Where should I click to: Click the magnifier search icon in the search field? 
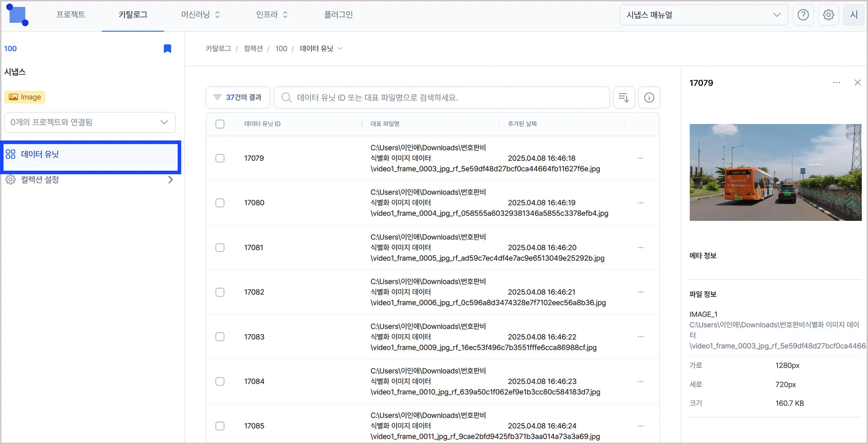tap(287, 98)
